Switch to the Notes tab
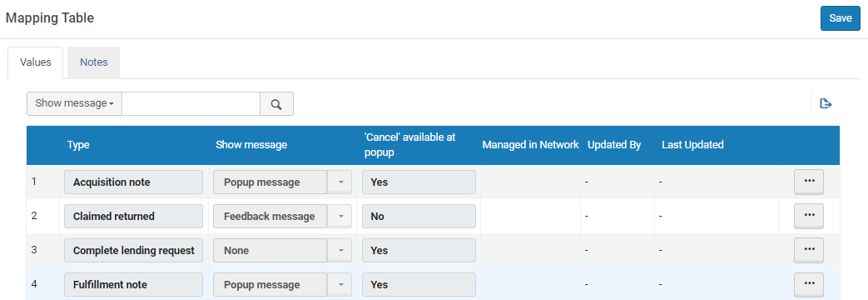 93,62
